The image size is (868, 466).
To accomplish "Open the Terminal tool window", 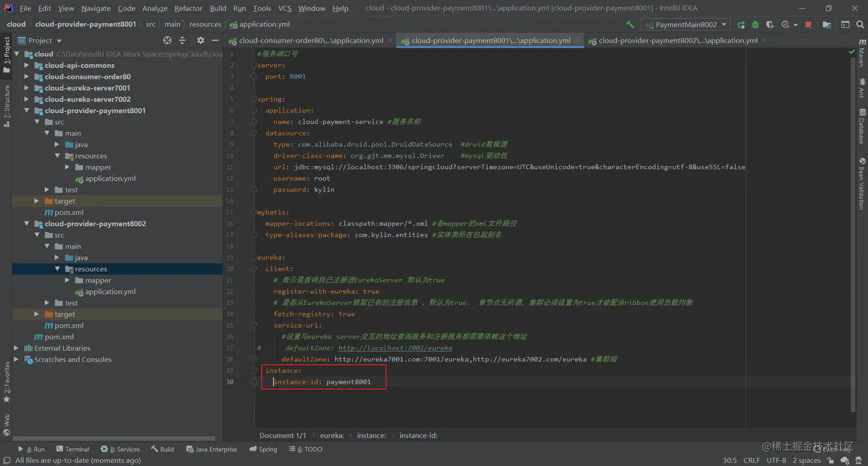I will 72,449.
